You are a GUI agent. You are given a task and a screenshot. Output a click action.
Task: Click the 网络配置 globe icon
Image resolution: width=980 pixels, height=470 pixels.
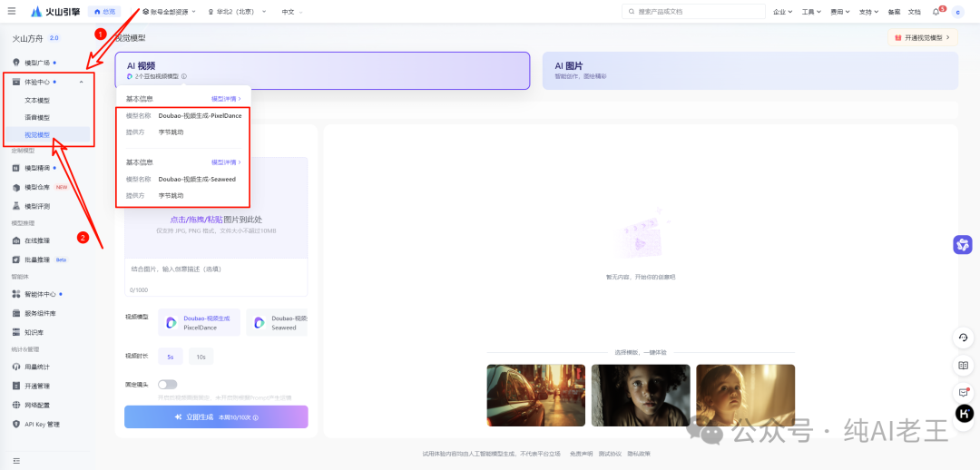point(16,405)
